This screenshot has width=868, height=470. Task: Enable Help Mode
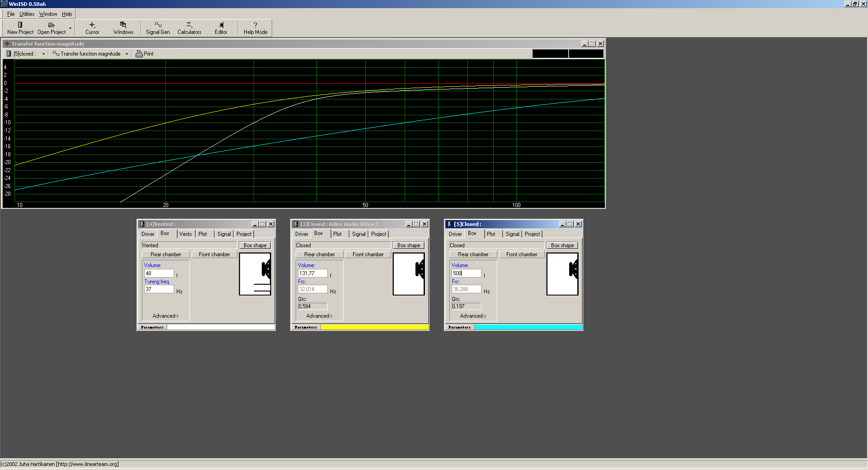[255, 25]
